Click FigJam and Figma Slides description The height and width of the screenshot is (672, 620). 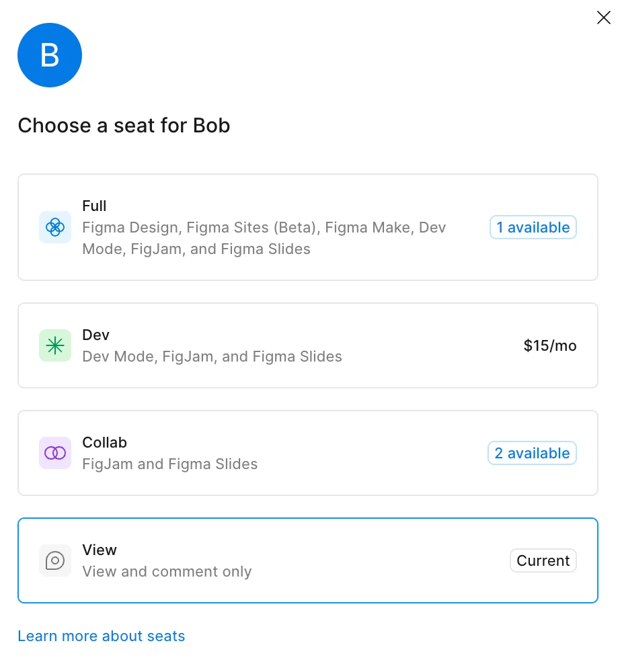click(169, 464)
